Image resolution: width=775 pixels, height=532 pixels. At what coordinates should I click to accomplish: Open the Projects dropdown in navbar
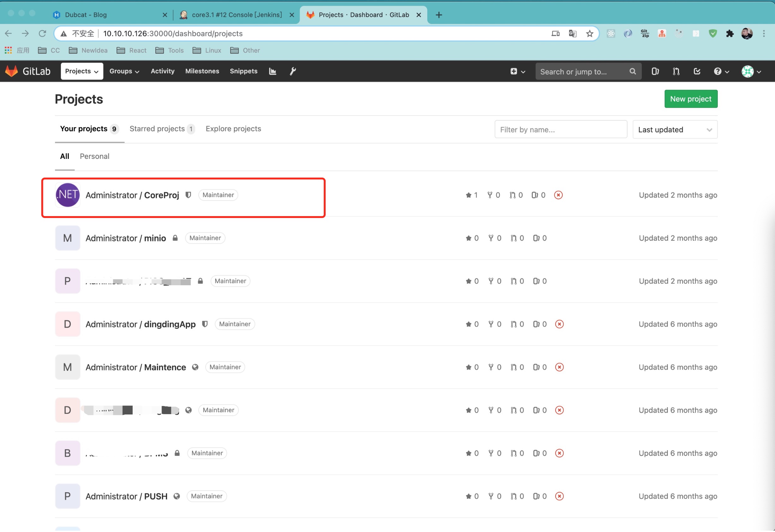(x=82, y=71)
